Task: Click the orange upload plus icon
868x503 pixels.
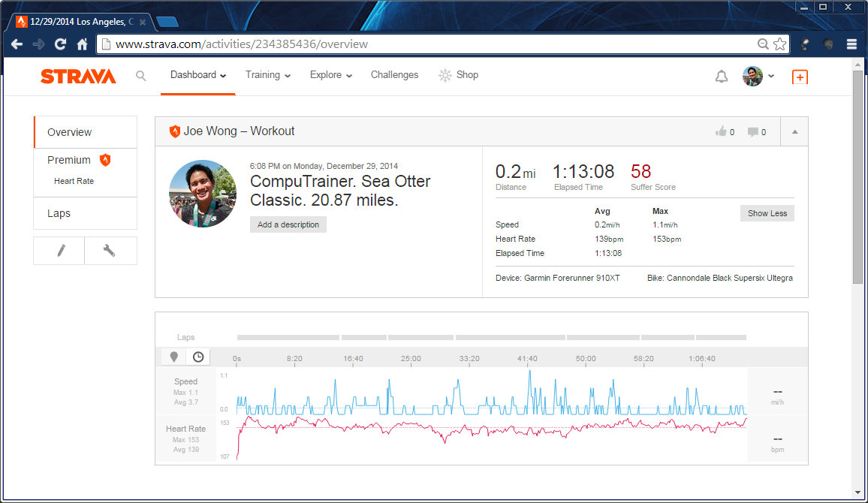Action: coord(800,77)
